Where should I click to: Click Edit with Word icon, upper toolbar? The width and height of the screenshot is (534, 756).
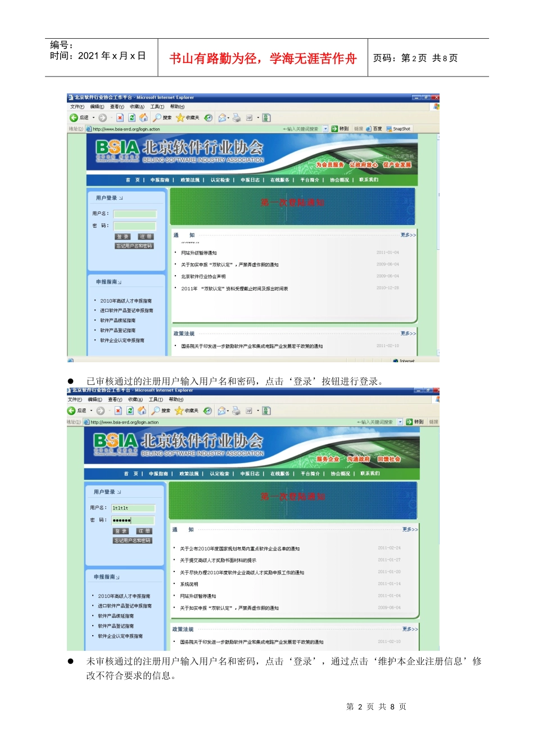(x=249, y=118)
